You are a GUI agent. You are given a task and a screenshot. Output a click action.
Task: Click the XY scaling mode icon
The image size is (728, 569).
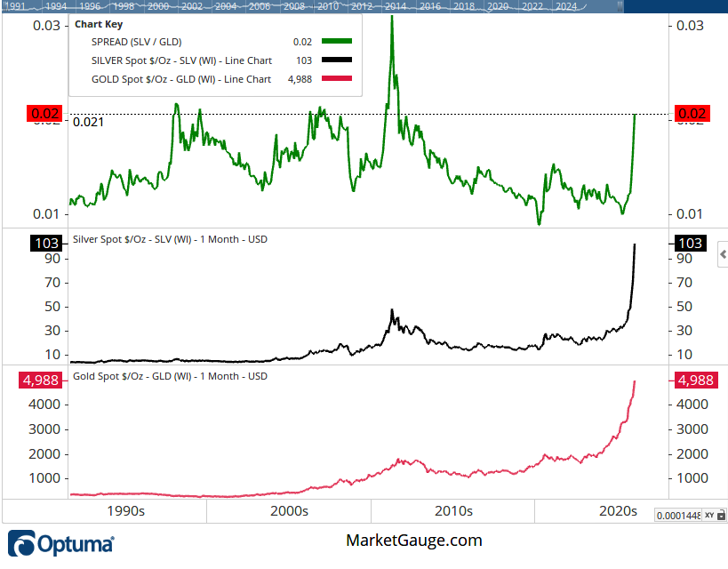[709, 516]
